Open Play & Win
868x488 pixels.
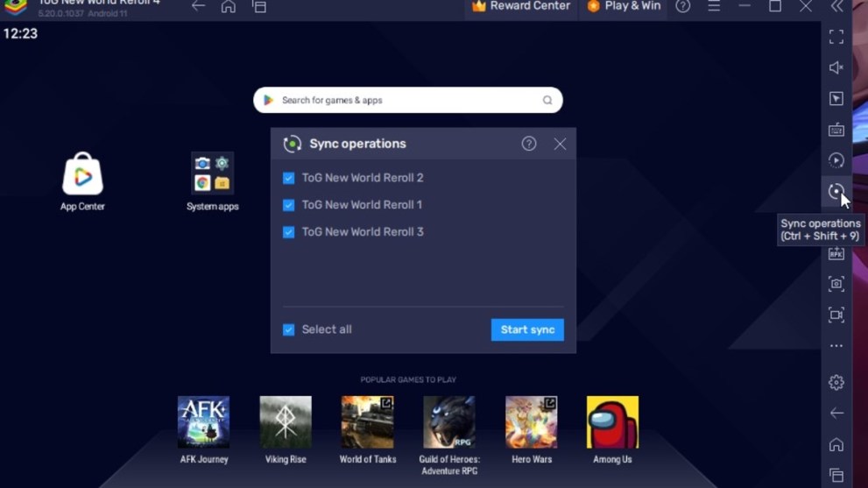coord(624,7)
